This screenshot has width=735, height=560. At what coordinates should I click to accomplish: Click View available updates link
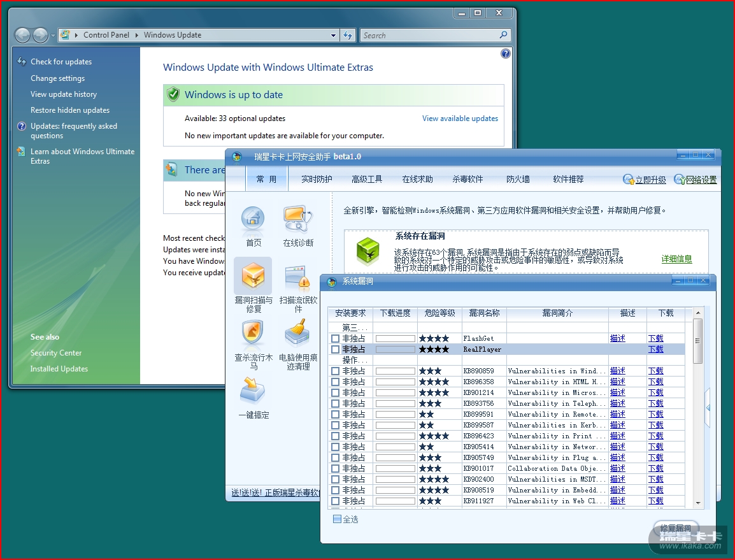(x=460, y=118)
